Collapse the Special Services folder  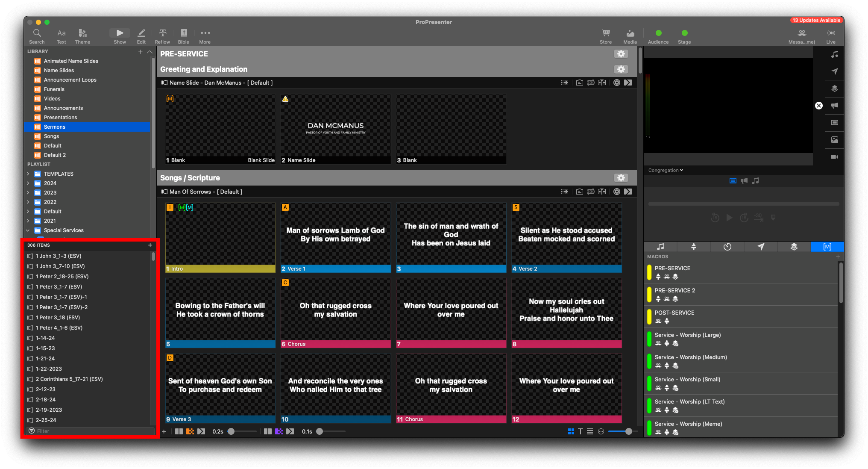click(28, 230)
